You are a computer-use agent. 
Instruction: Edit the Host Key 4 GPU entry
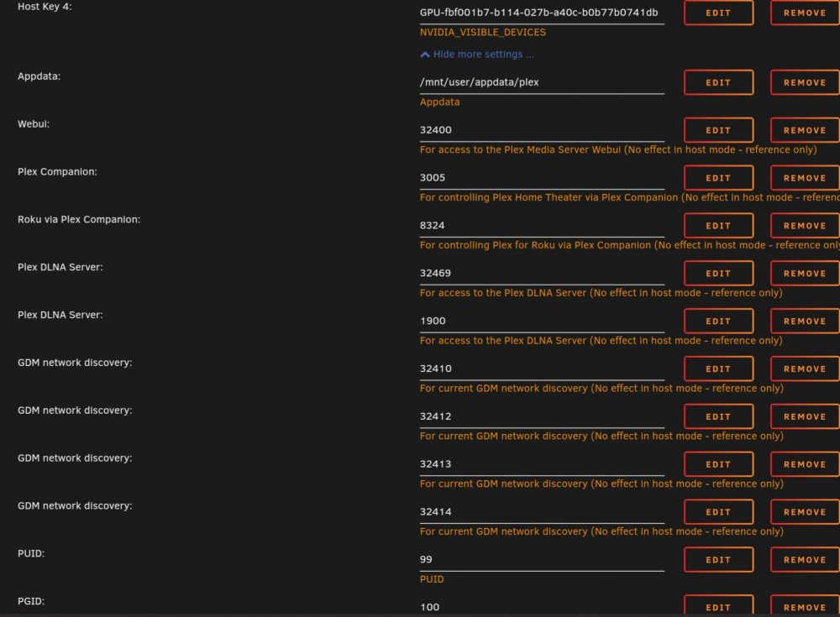point(718,13)
